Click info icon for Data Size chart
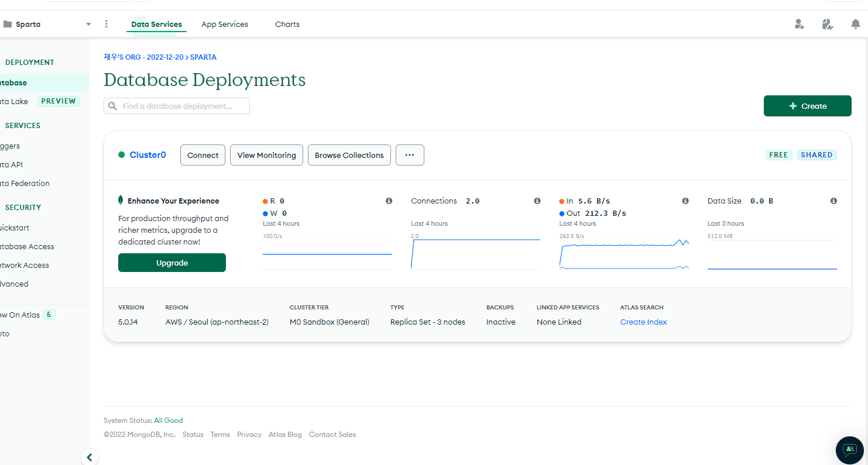 (x=833, y=201)
